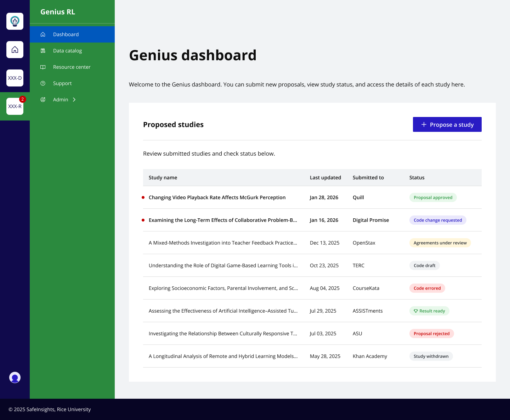Screen dimensions: 510x420
Task: Click the plus icon on Propose a study
Action: click(x=424, y=124)
